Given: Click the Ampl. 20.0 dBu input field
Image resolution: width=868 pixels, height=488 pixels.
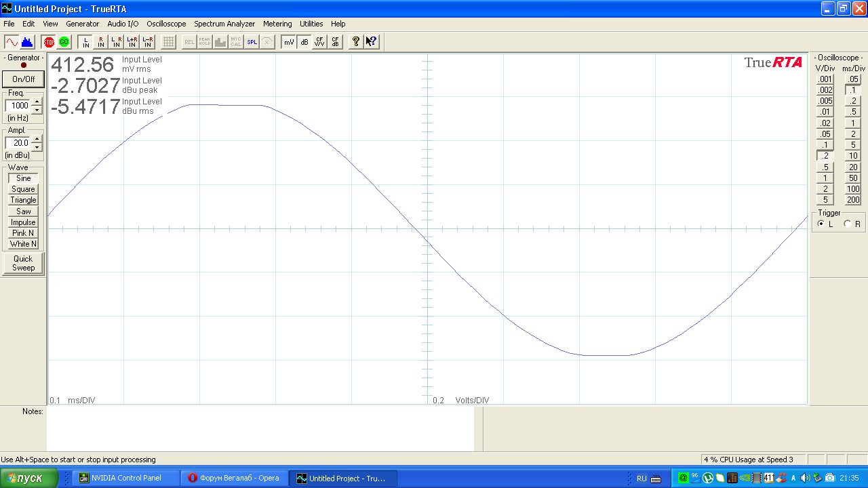Looking at the screenshot, I should (x=18, y=143).
